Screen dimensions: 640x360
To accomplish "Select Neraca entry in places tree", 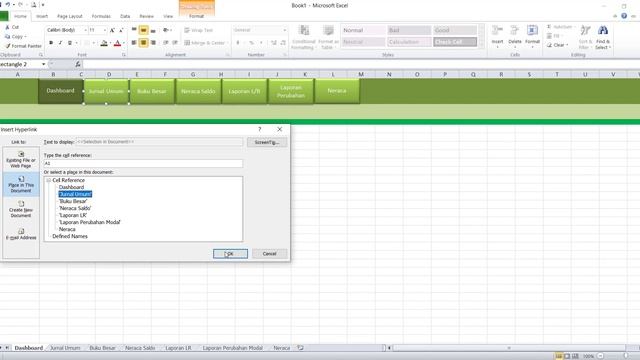I will point(67,229).
